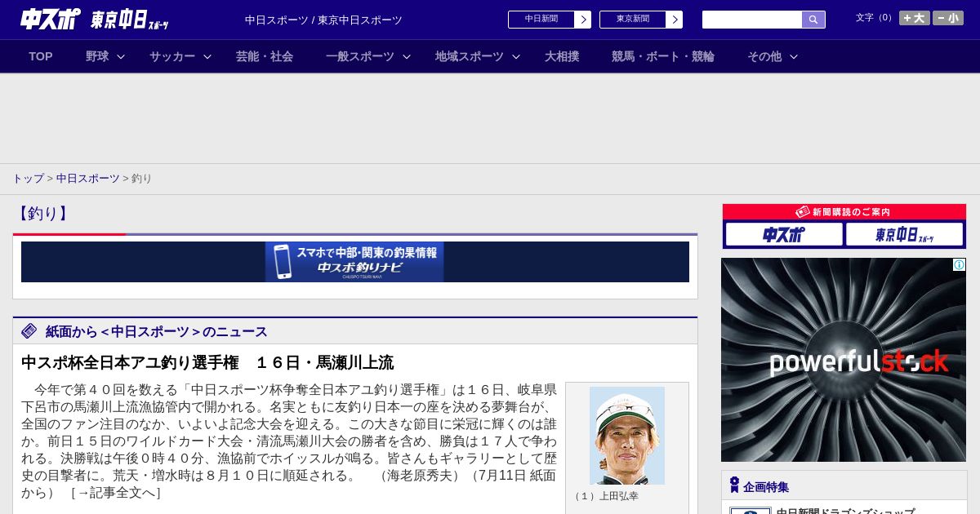Decrease text size with 小 button
The height and width of the screenshot is (514, 980).
[948, 18]
